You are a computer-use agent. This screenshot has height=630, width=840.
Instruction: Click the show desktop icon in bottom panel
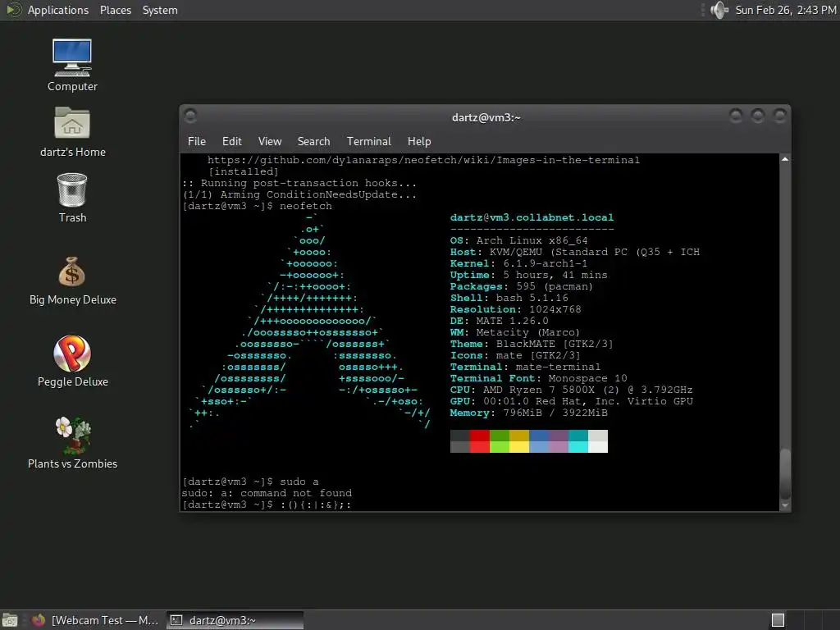click(x=10, y=620)
